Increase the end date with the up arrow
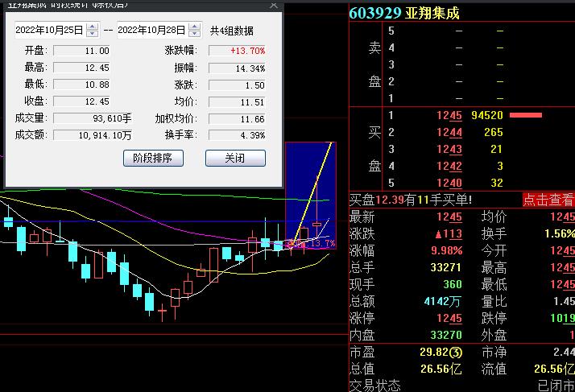The width and height of the screenshot is (575, 392). (x=194, y=27)
